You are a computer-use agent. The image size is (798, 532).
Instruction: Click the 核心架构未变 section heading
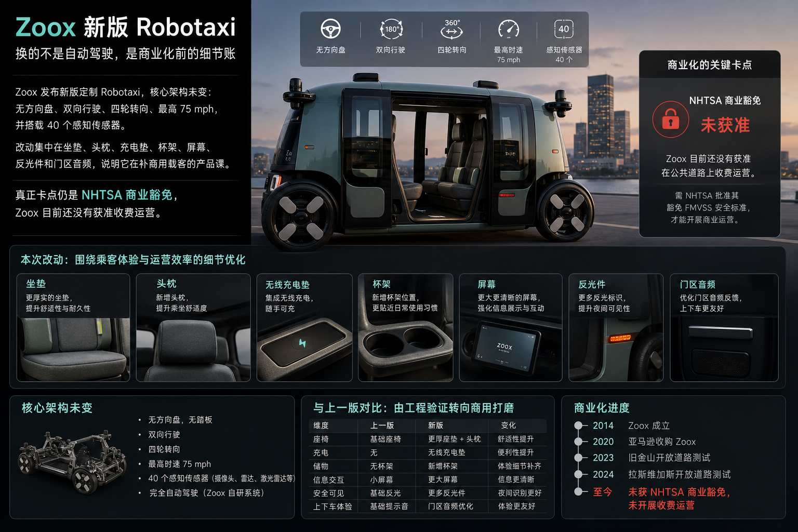(x=57, y=408)
